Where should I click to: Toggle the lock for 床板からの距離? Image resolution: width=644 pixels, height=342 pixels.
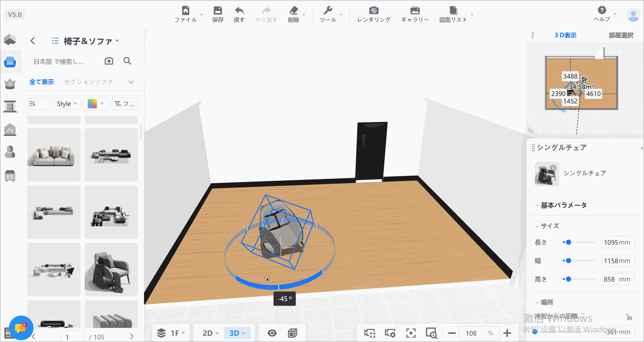(629, 317)
